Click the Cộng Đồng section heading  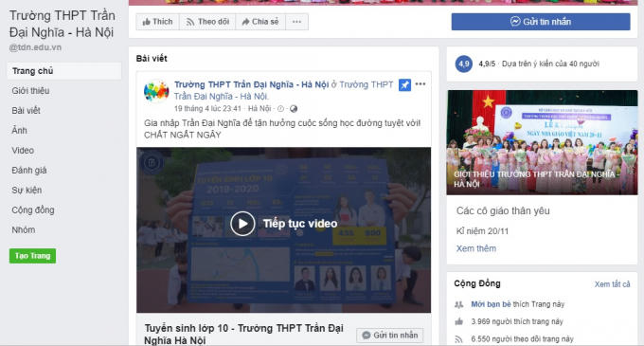[477, 283]
